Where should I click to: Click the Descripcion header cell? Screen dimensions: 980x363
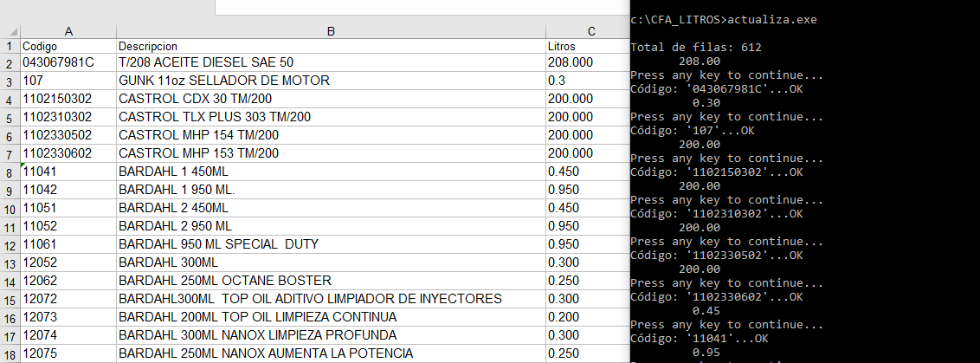coord(332,46)
